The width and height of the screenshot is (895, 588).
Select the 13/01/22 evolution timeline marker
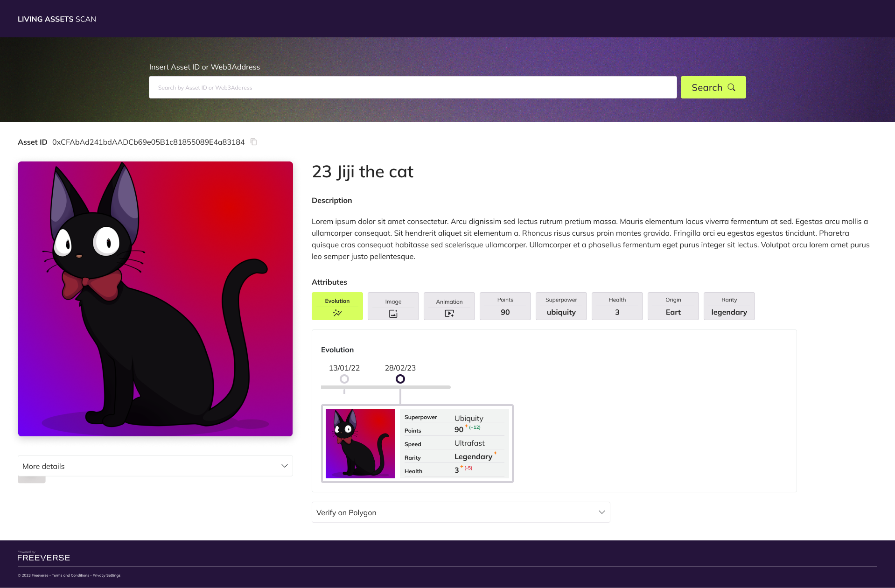tap(344, 379)
